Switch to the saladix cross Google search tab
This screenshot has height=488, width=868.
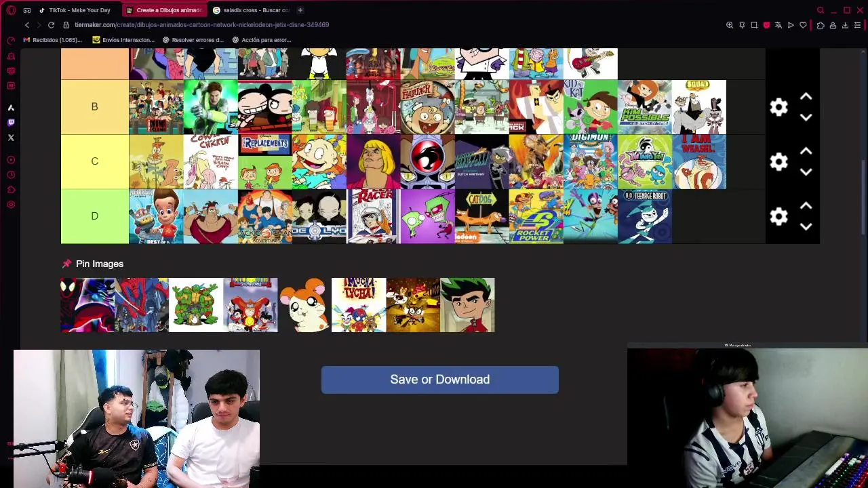[251, 10]
